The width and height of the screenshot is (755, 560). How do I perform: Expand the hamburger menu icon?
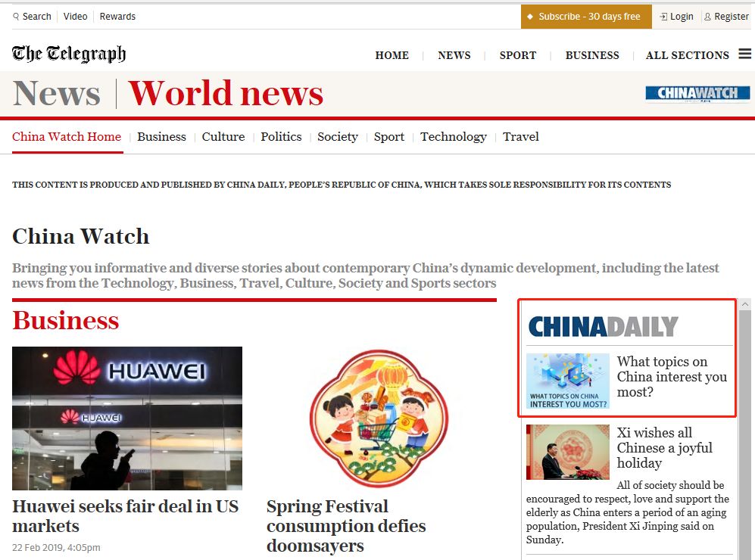[745, 54]
